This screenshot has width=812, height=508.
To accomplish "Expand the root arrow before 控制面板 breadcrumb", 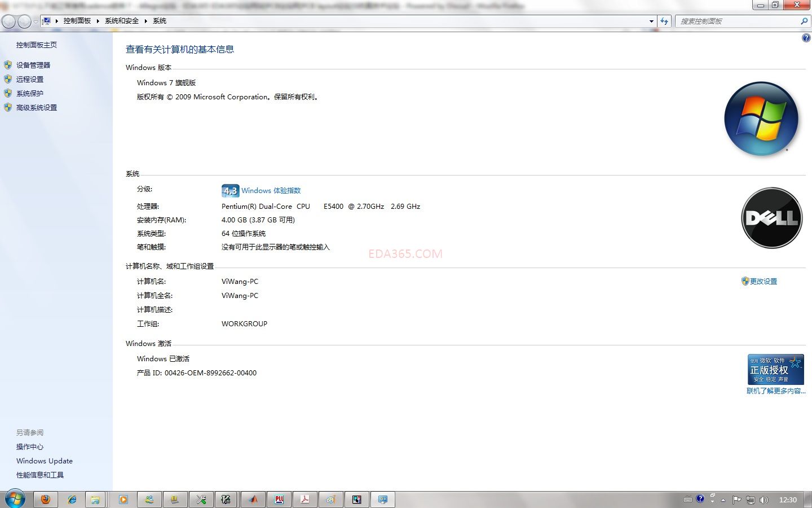I will tap(57, 21).
